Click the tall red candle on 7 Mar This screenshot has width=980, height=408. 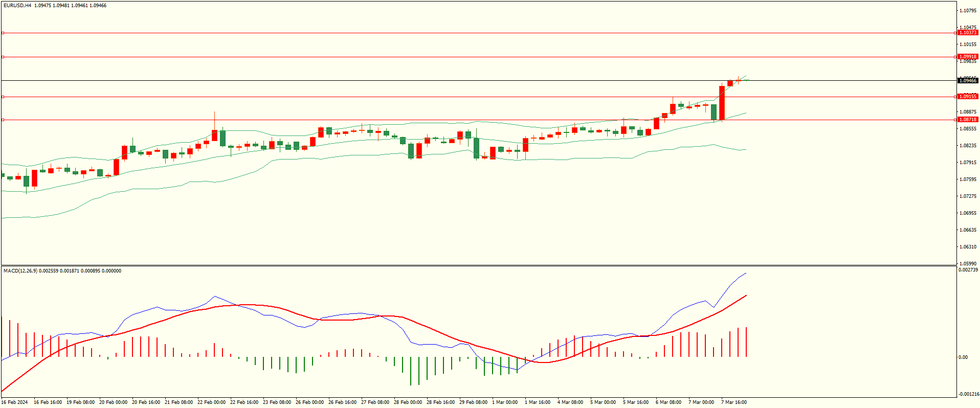722,102
